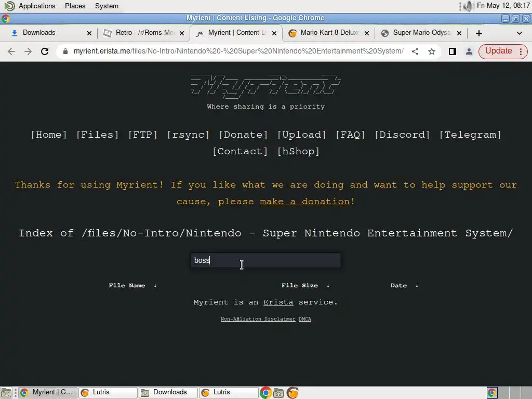Open the [Telegram] link
Image resolution: width=532 pixels, height=399 pixels.
tap(470, 135)
